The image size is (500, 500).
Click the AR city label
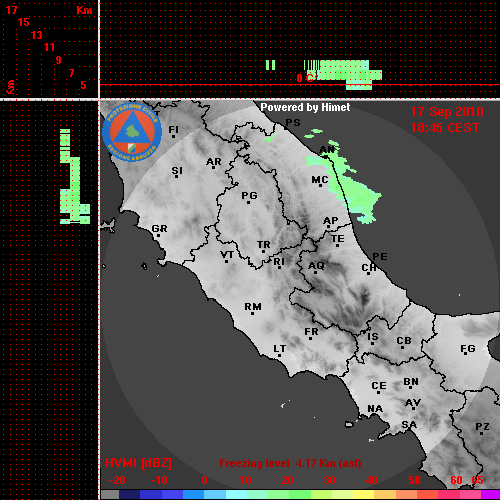click(x=214, y=162)
